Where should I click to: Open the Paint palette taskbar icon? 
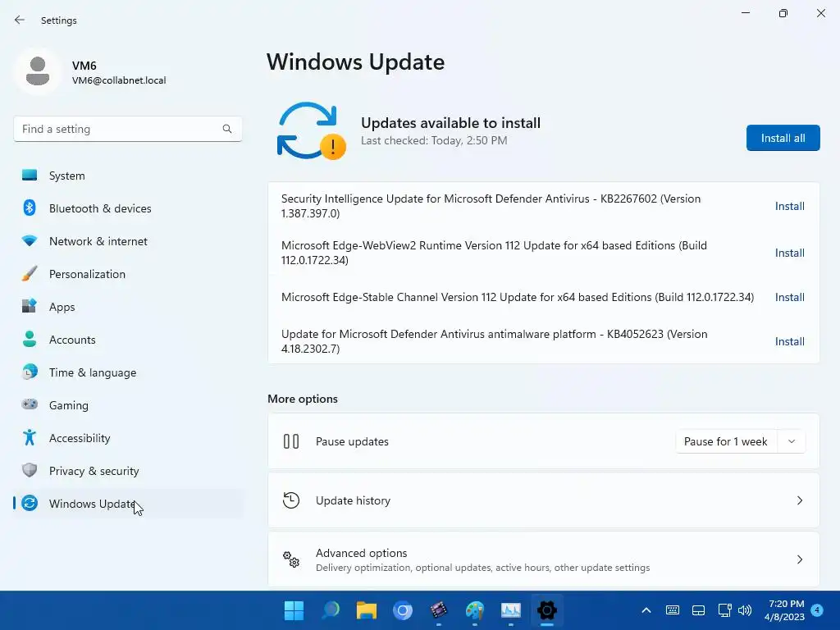point(475,610)
